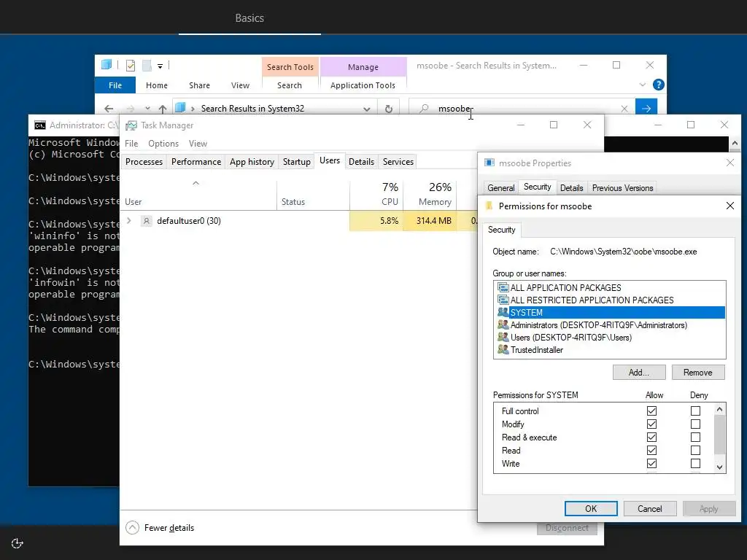Click the new folder icon in quick access toolbar
The width and height of the screenshot is (747, 560).
point(147,66)
